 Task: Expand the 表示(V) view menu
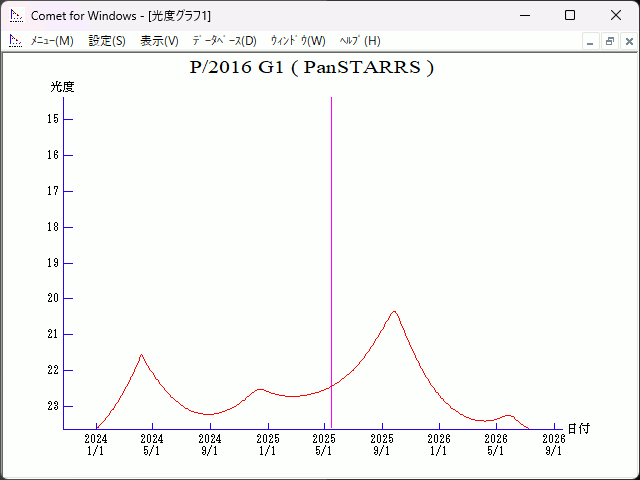pyautogui.click(x=159, y=41)
